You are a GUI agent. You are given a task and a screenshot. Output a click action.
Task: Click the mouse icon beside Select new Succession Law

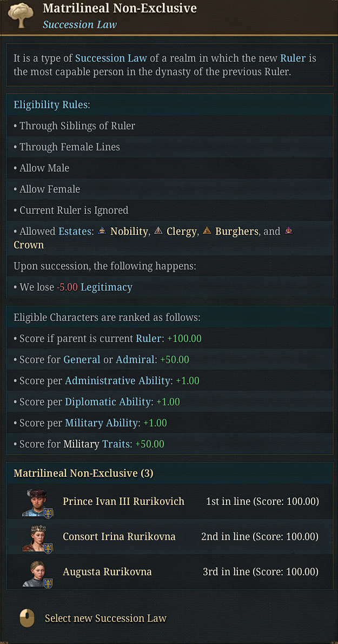[x=26, y=617]
